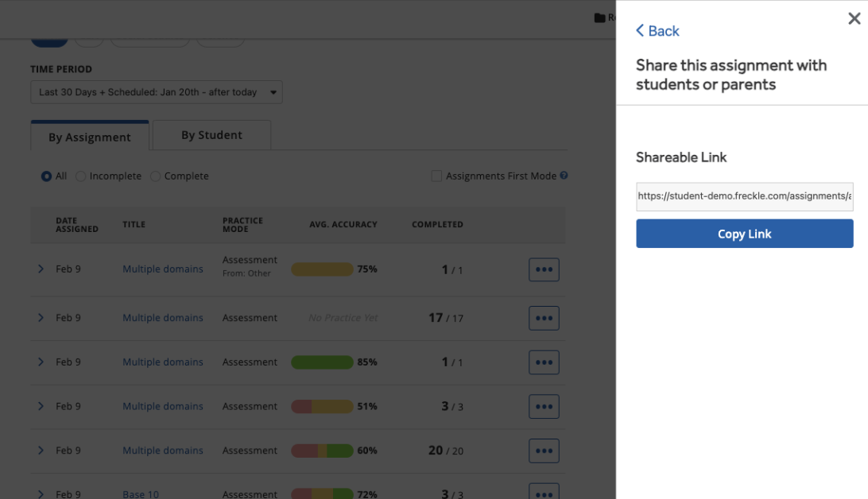This screenshot has width=868, height=499.
Task: Open more options for the 17 / 17 row
Action: click(544, 318)
